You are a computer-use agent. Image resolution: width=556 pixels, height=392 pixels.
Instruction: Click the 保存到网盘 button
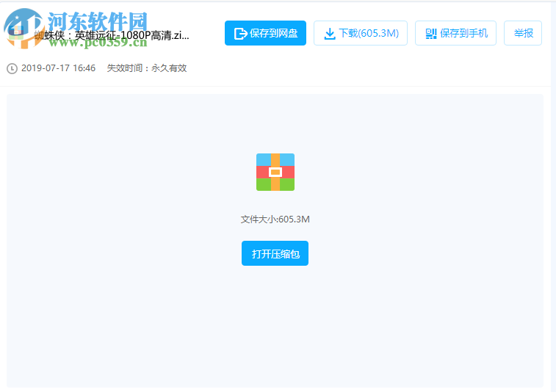[265, 33]
